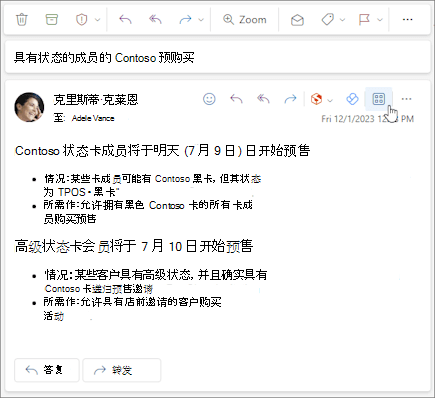Click heading about 7月10日 presale
Screen dimensions: 435x398
[x=134, y=247]
